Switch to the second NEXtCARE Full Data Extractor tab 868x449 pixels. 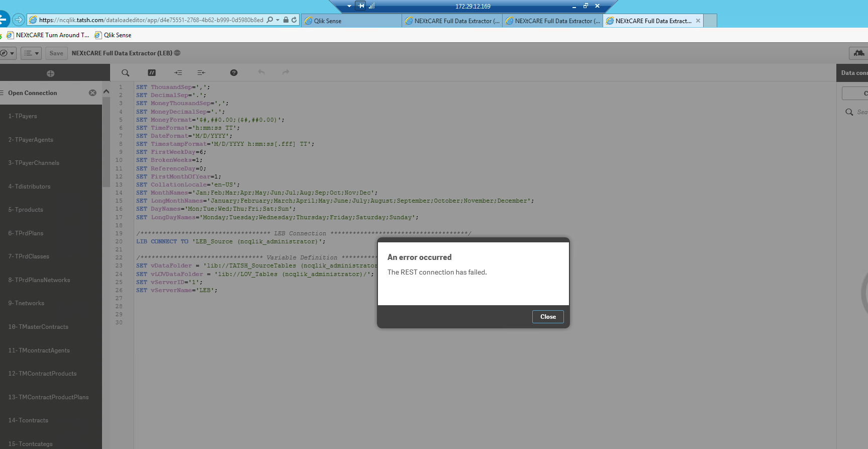coord(552,21)
